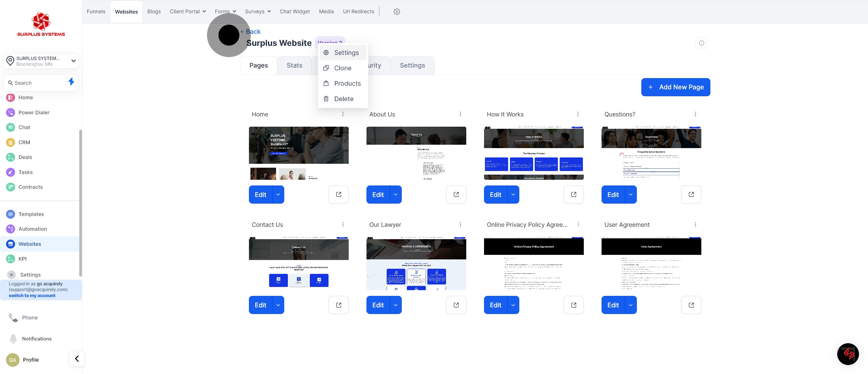
Task: Click the lightning bolt quick actions icon
Action: [71, 82]
